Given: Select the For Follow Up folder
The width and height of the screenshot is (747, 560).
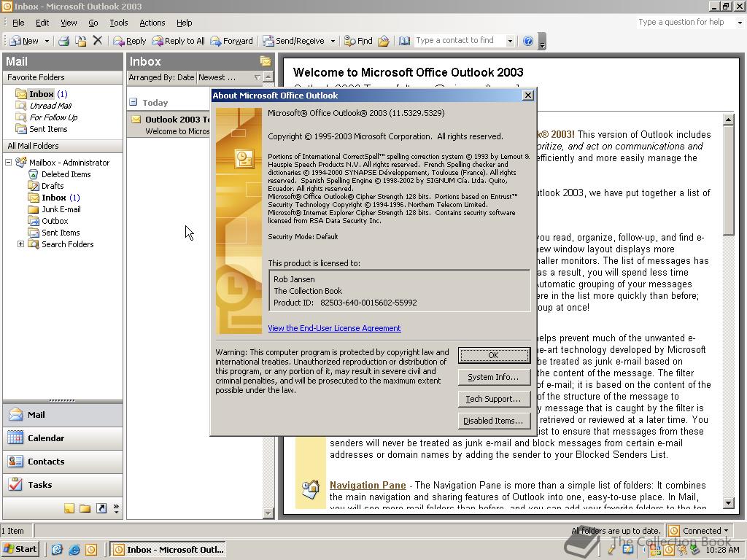Looking at the screenshot, I should tap(47, 117).
